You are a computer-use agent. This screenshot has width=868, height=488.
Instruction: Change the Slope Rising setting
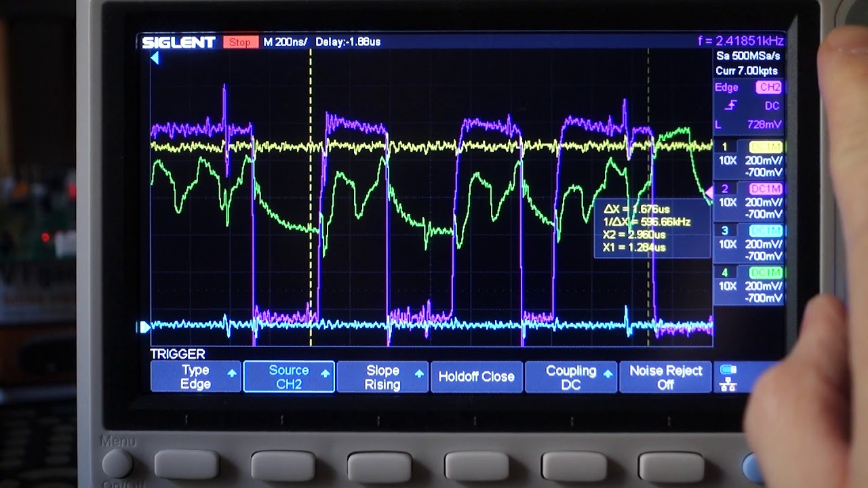pyautogui.click(x=382, y=377)
